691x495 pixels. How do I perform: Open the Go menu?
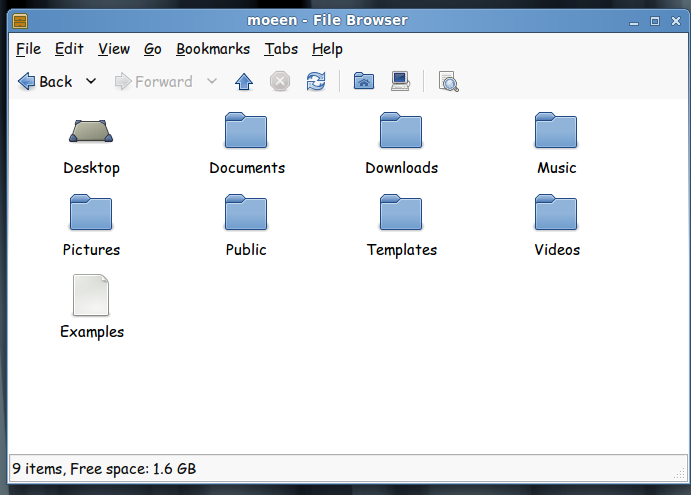[152, 49]
